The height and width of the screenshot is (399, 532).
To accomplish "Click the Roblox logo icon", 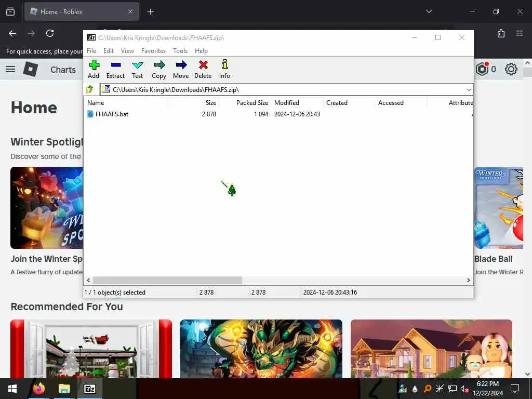I will click(31, 69).
